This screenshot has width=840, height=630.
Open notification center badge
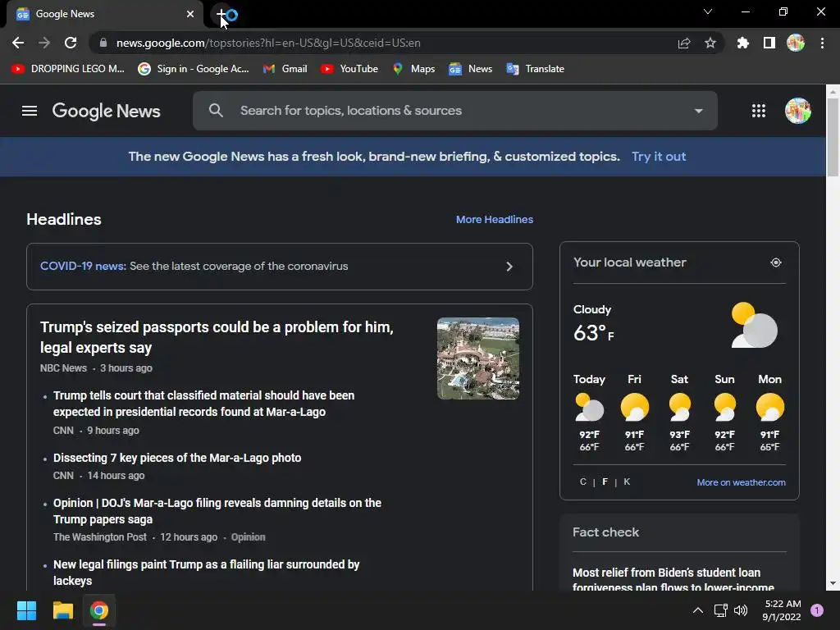coord(817,610)
